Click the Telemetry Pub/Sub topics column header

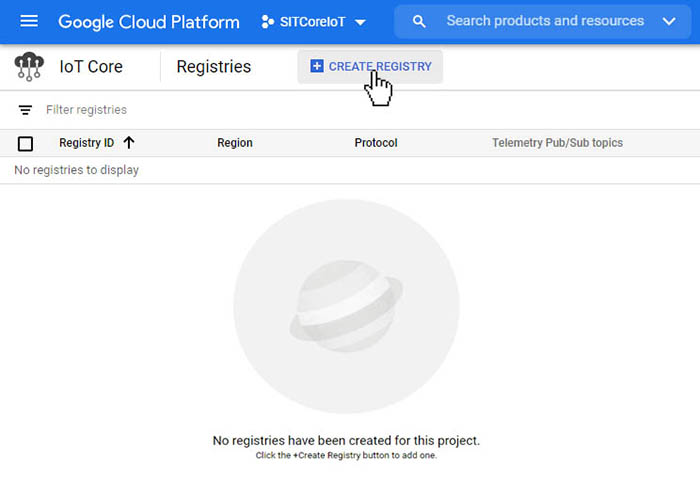pyautogui.click(x=557, y=143)
